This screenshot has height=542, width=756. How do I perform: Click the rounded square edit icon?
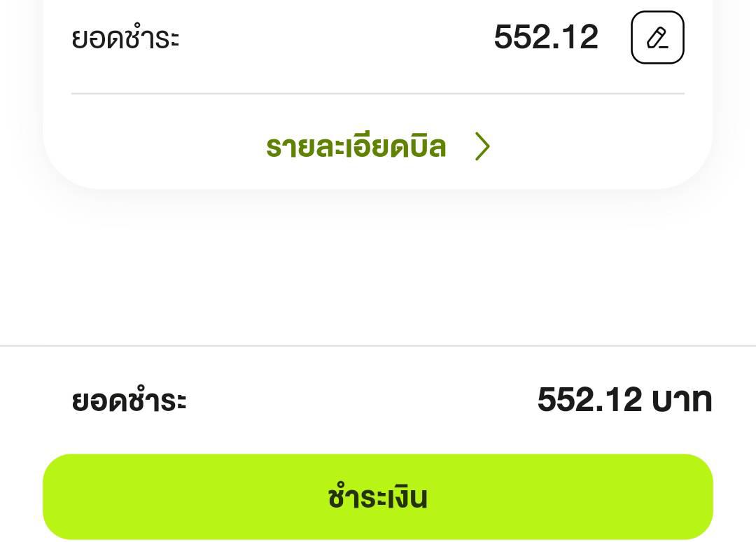click(657, 38)
